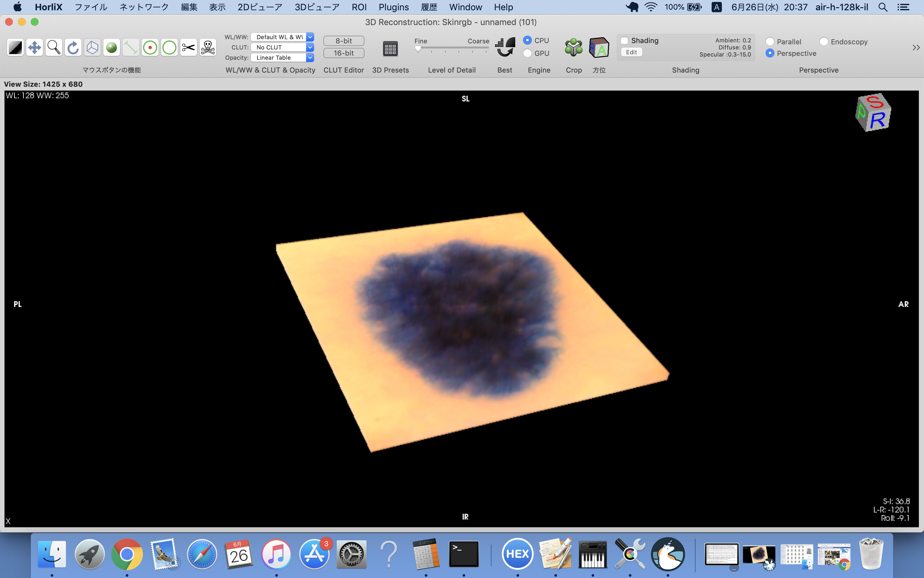Click the Level of Detail slider handle
The height and width of the screenshot is (578, 924).
click(418, 49)
